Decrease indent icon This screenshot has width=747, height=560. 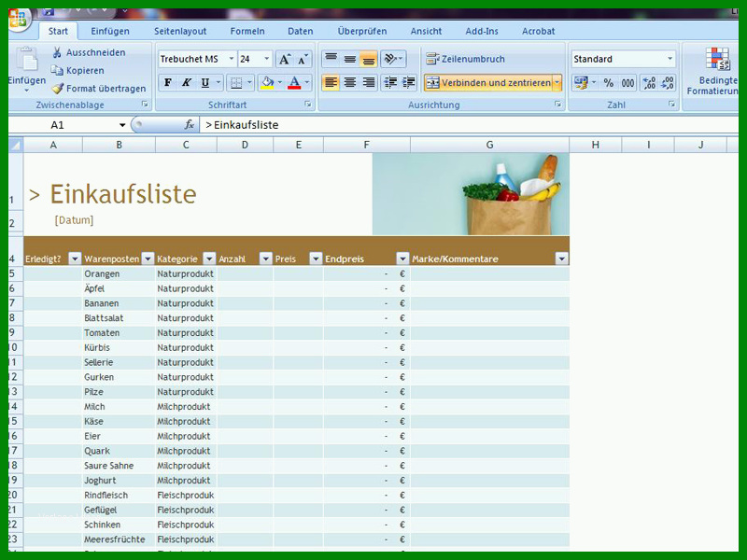(x=390, y=82)
